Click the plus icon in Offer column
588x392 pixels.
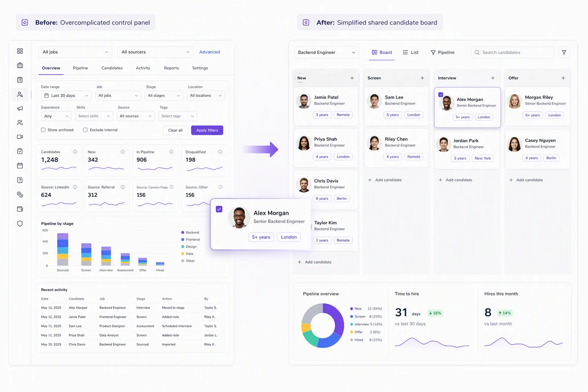point(563,78)
